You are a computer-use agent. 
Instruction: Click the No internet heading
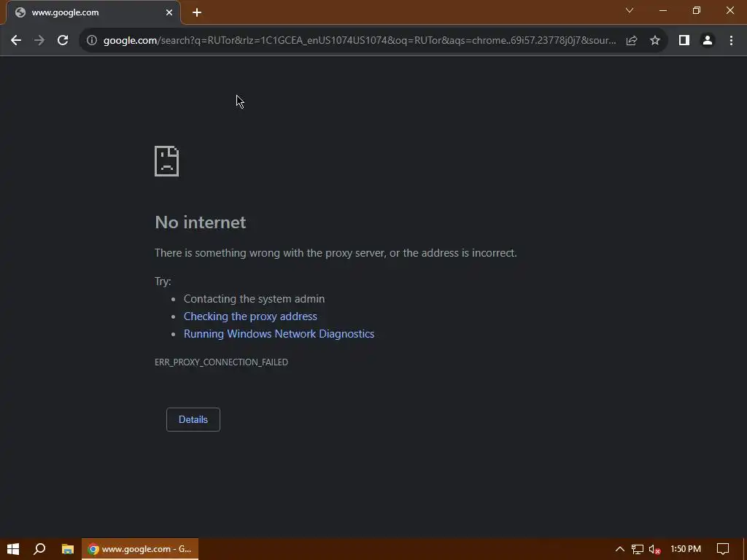(200, 222)
